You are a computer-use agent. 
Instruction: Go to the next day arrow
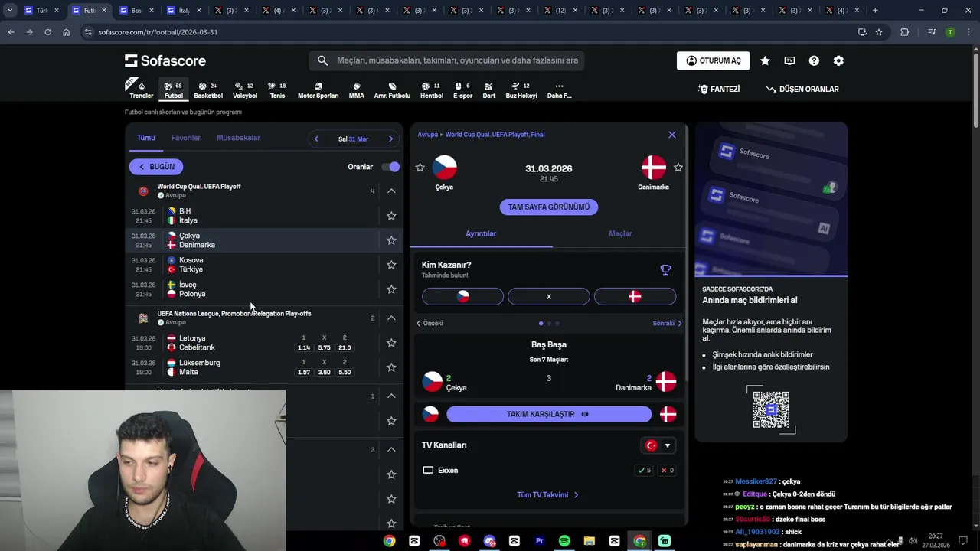pyautogui.click(x=390, y=139)
